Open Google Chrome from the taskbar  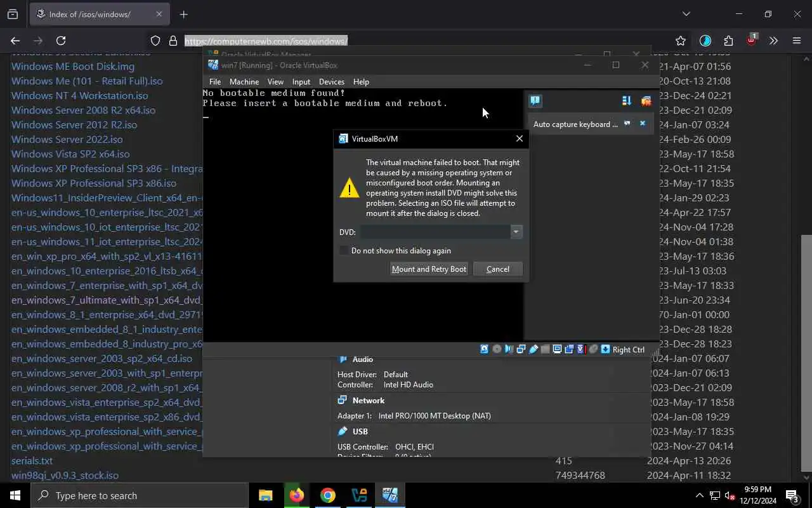[328, 495]
